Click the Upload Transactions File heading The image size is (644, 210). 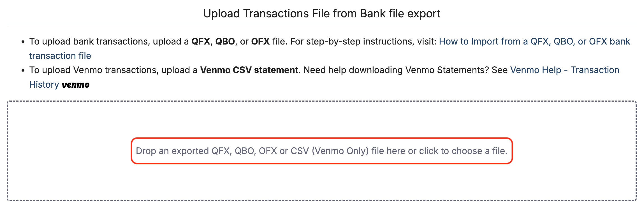click(321, 13)
